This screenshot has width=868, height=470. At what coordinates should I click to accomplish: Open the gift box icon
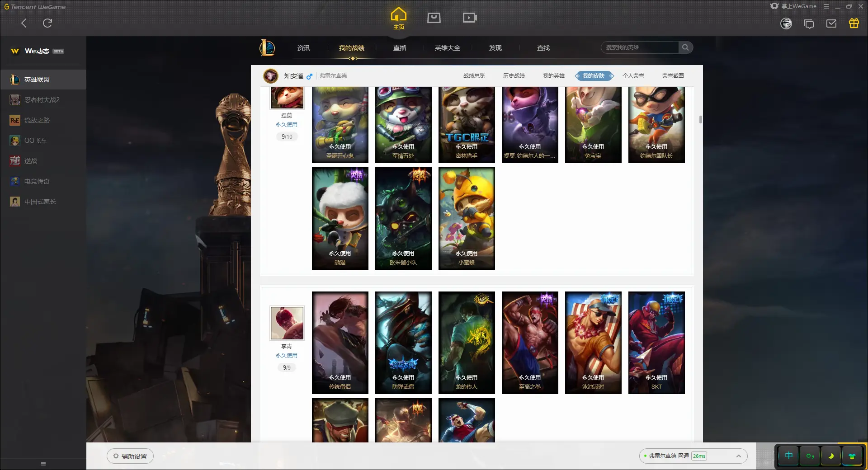coord(854,23)
